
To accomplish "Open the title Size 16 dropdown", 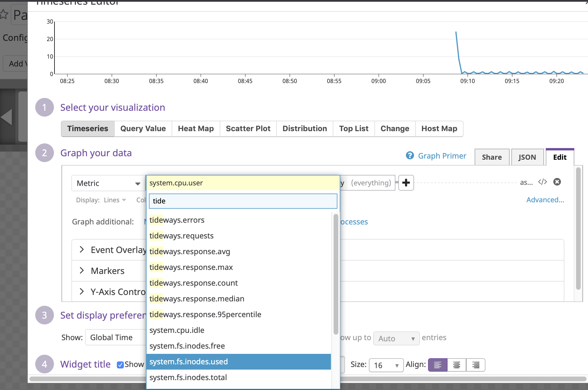I will click(x=386, y=365).
